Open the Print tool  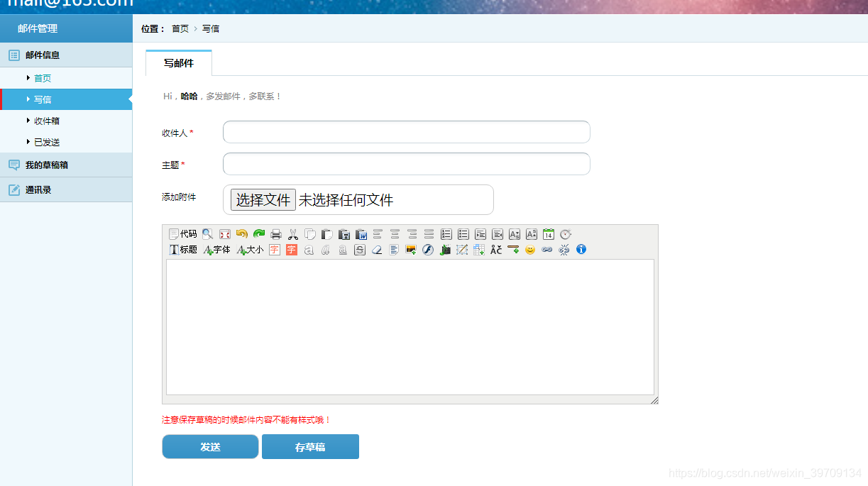tap(276, 234)
